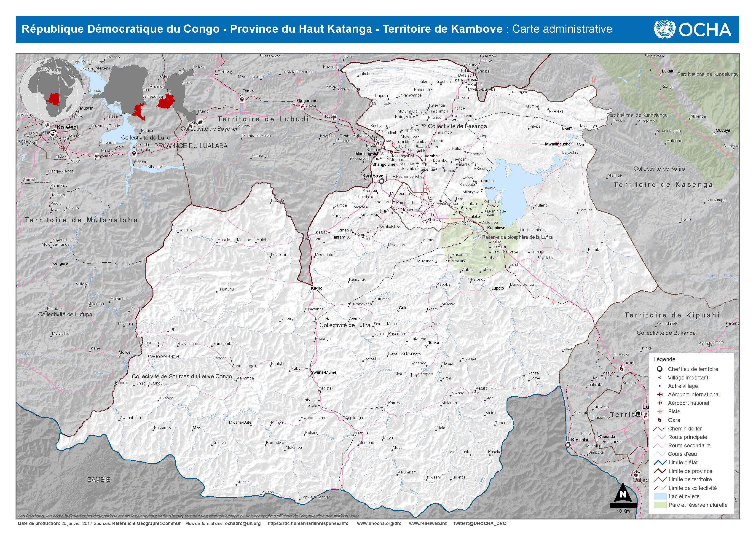Click the 'Collectivité de Lufira' label
Image resolution: width=756 pixels, height=535 pixels.
point(345,325)
